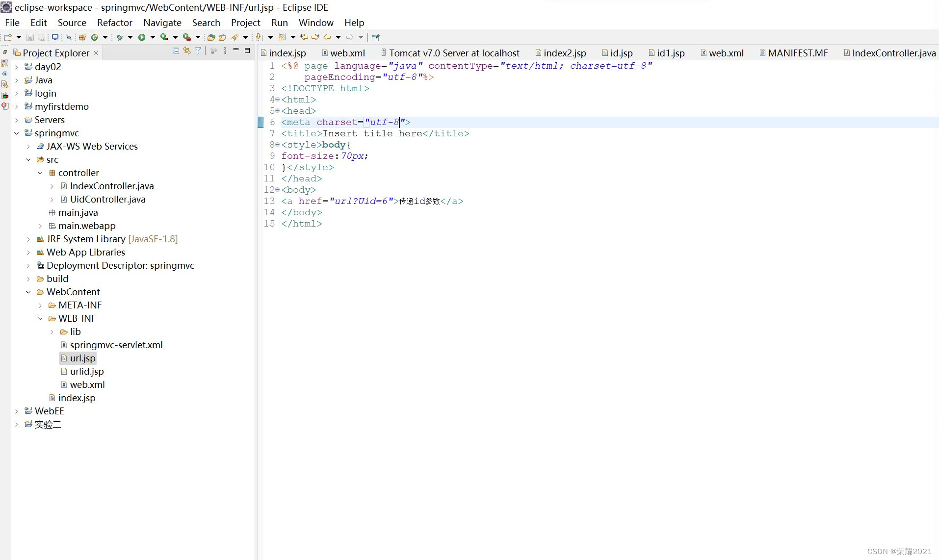Open the Refactor menu
This screenshot has width=939, height=560.
point(114,23)
